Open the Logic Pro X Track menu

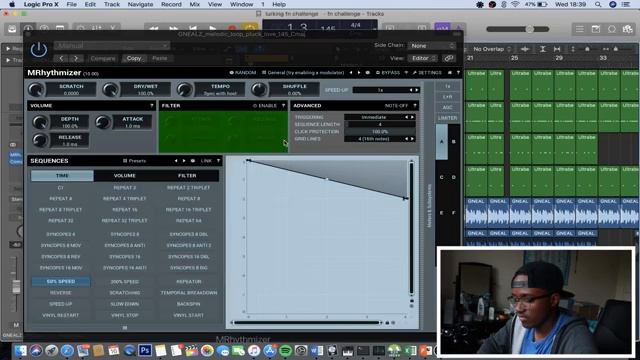point(111,4)
